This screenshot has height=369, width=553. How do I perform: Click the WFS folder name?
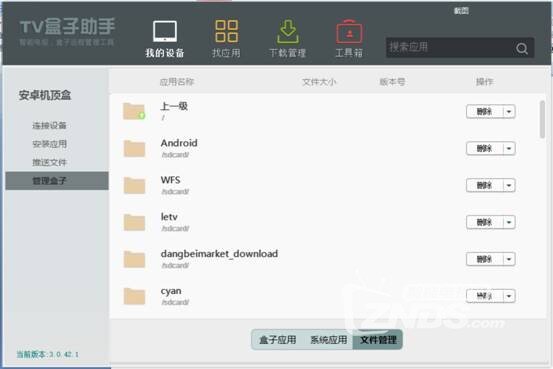pyautogui.click(x=170, y=180)
